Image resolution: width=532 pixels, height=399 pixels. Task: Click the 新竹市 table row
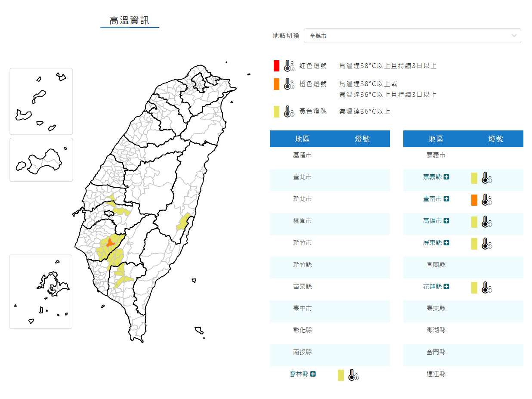point(330,246)
